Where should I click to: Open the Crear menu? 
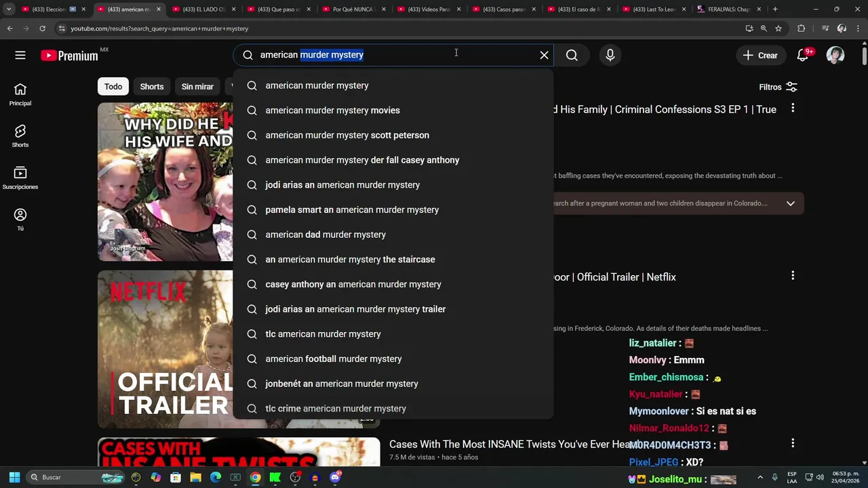coord(761,56)
